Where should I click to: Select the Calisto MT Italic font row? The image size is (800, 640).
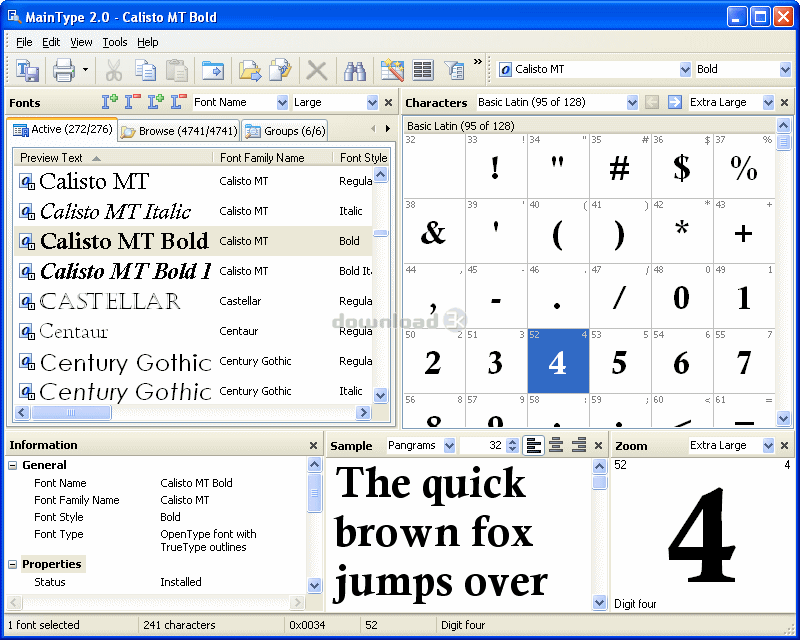pyautogui.click(x=194, y=211)
